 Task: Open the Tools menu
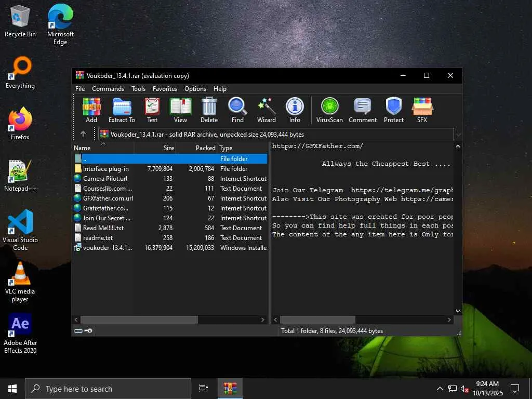[138, 88]
